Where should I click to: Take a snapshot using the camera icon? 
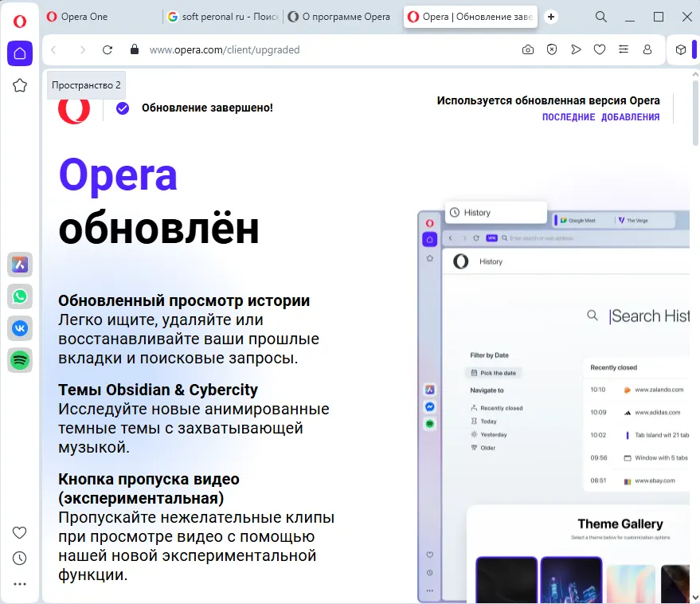[527, 49]
